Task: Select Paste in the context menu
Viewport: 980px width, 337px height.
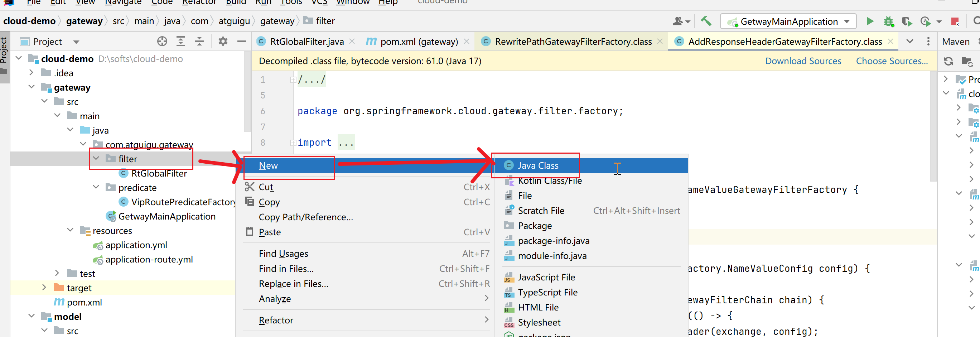Action: click(367, 232)
